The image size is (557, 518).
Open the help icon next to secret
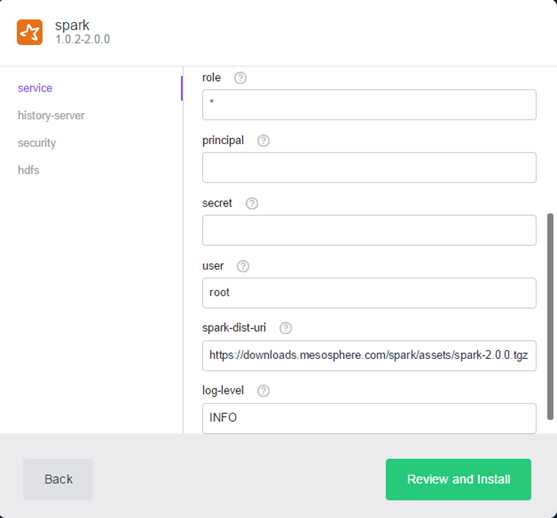coord(252,203)
